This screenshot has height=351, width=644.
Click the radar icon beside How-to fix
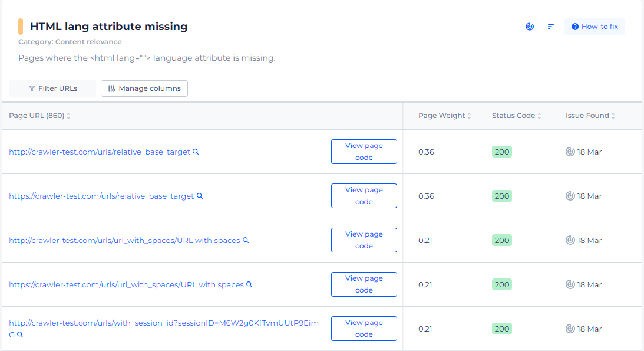(530, 27)
